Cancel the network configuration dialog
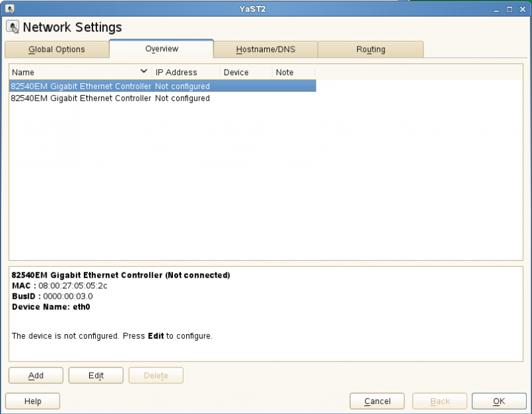 coord(376,401)
